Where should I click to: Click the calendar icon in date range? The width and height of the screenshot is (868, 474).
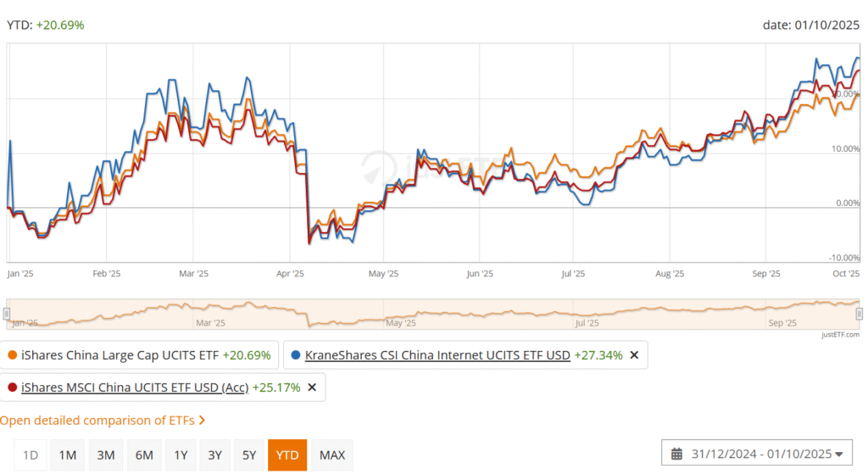point(676,454)
